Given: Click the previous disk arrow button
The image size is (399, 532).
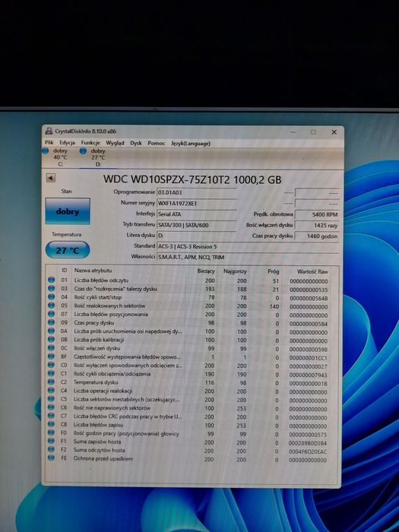Looking at the screenshot, I should pyautogui.click(x=51, y=178).
